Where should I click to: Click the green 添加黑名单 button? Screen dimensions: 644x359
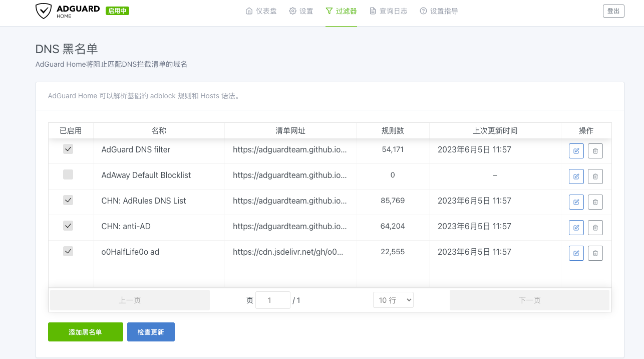pyautogui.click(x=85, y=332)
